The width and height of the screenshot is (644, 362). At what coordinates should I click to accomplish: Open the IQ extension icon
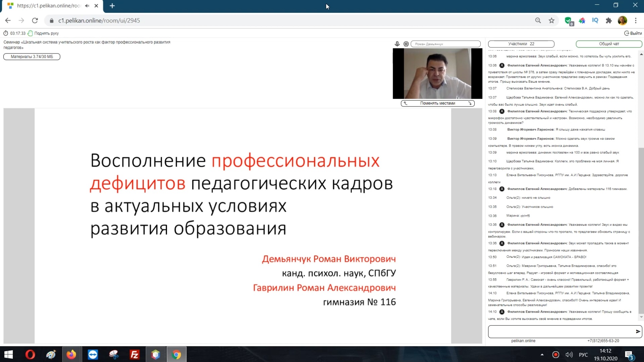click(x=595, y=21)
